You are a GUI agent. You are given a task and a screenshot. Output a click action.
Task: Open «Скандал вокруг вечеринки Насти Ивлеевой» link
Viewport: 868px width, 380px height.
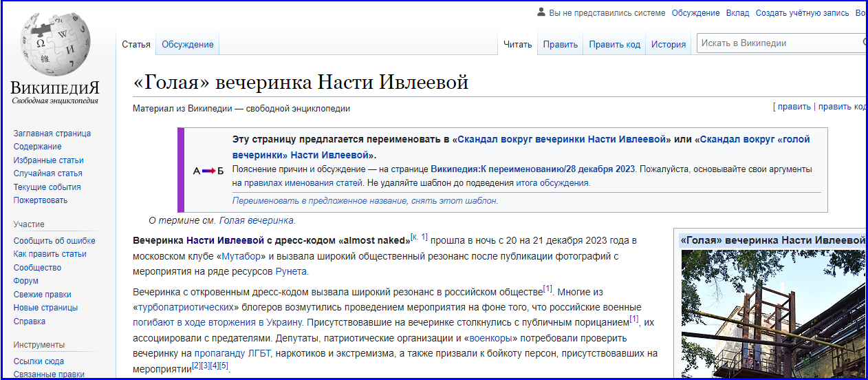coord(561,139)
